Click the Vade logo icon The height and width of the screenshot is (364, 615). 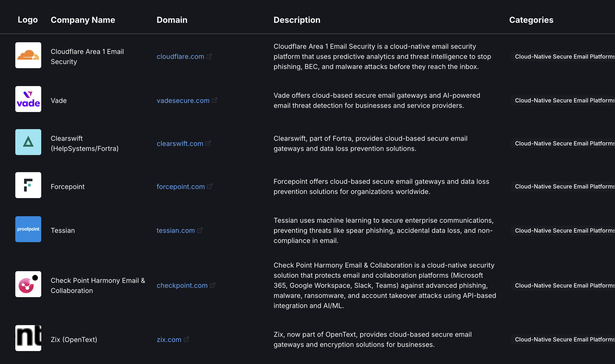click(28, 99)
